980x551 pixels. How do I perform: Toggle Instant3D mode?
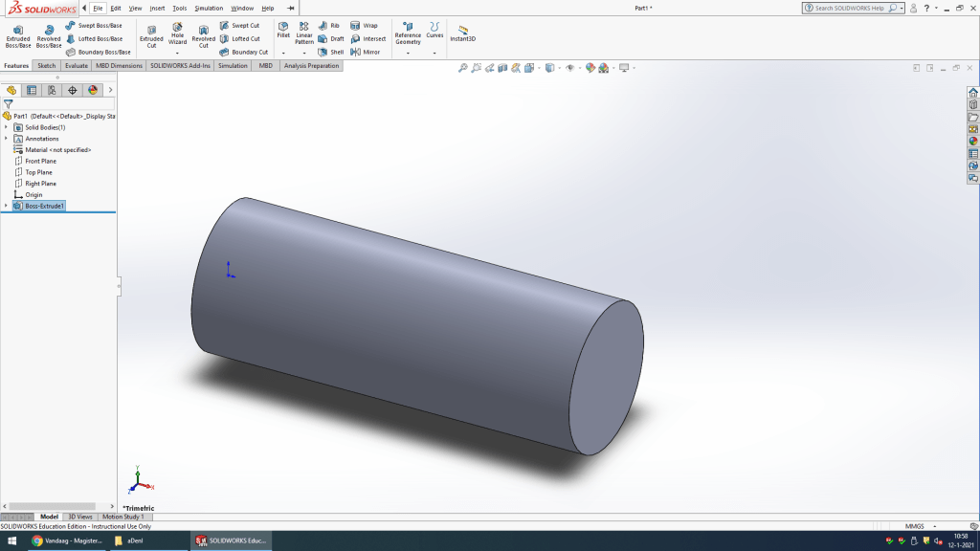coord(464,34)
